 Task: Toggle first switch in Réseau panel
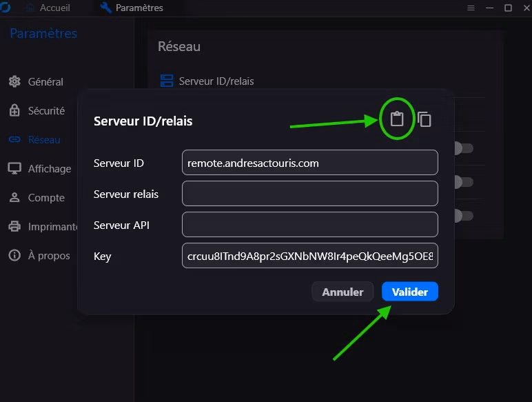464,148
